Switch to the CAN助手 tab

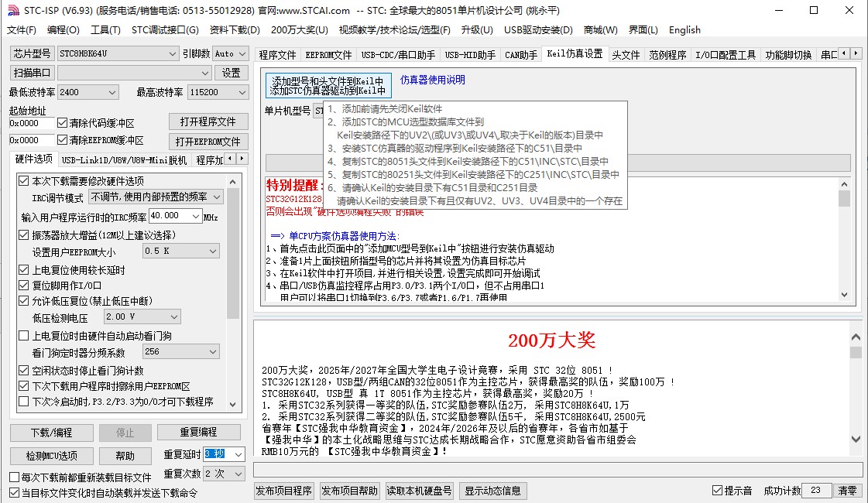pyautogui.click(x=520, y=55)
